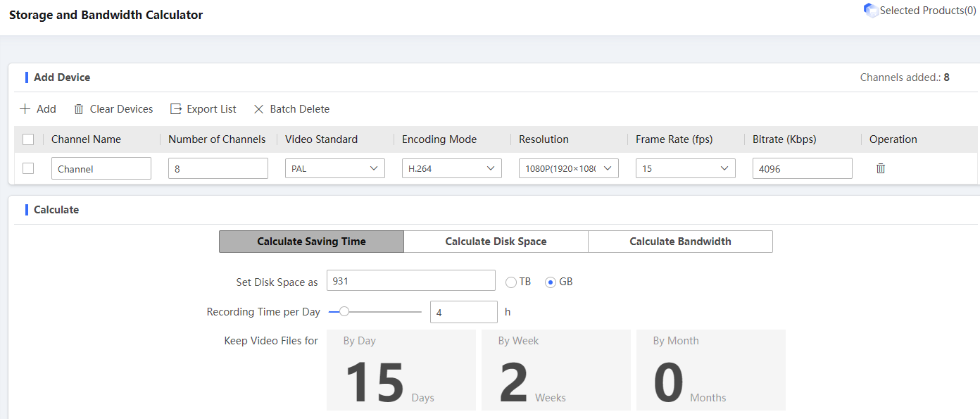Click the Set Disk Space field showing 931

410,280
